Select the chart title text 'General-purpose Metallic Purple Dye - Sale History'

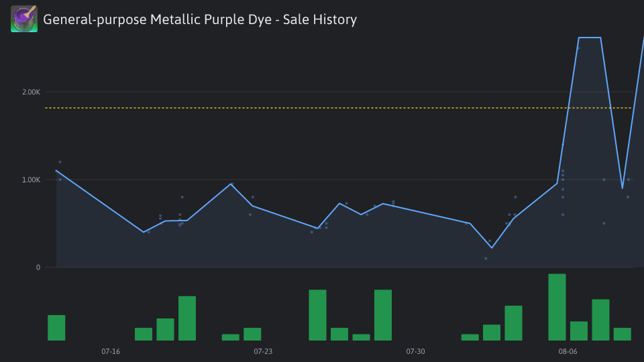point(200,19)
